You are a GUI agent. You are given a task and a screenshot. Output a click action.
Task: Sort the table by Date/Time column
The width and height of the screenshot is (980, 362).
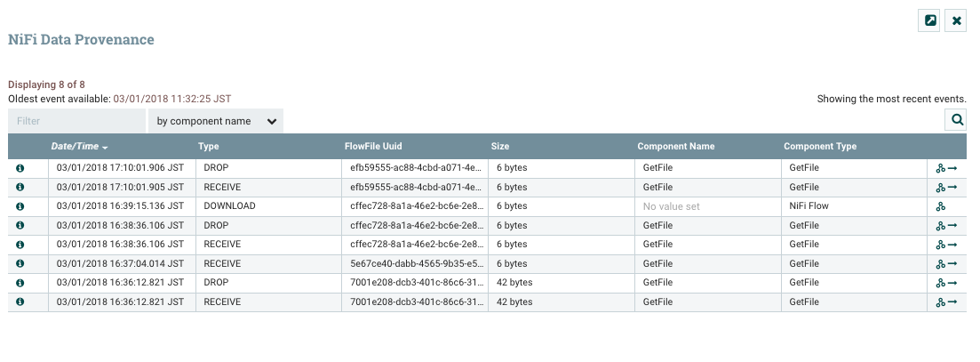(79, 146)
